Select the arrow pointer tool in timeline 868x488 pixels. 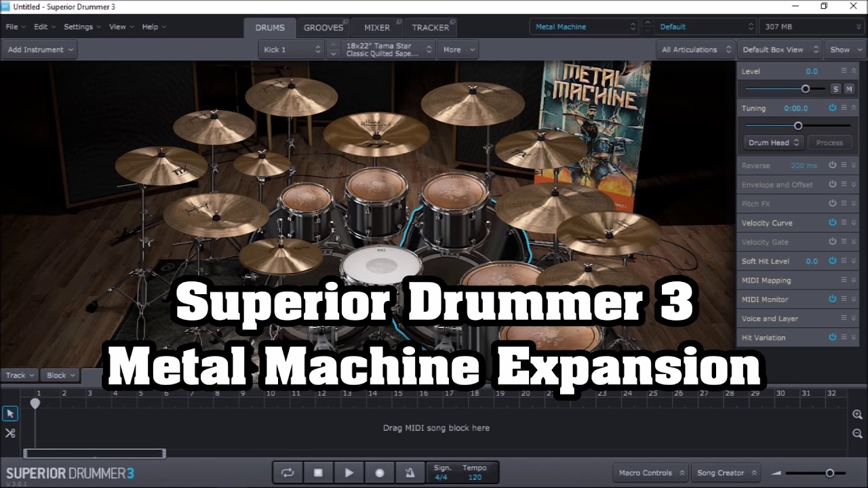tap(10, 413)
